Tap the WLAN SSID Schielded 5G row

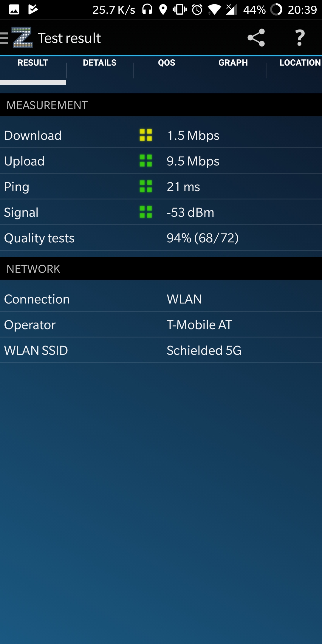(161, 350)
